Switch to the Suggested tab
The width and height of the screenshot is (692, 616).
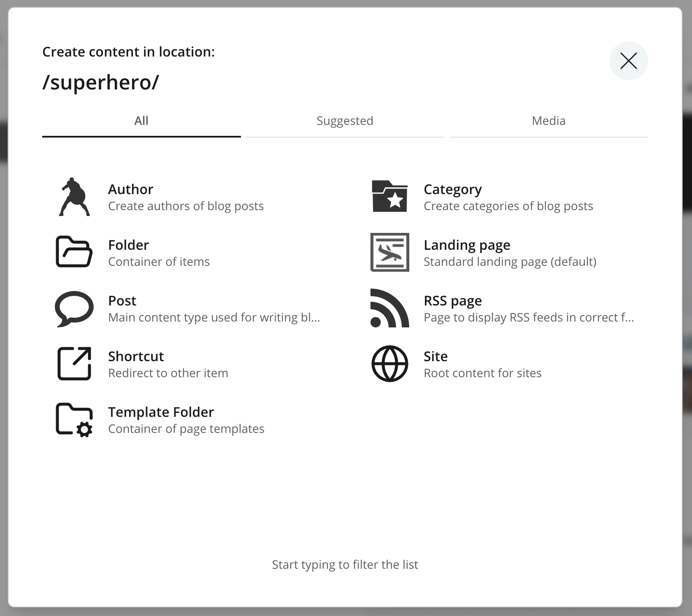(x=345, y=121)
